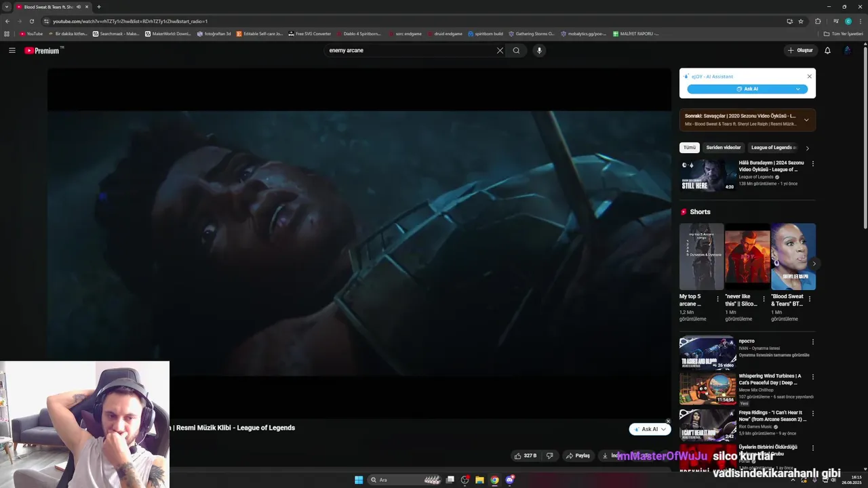Click the main video player frame
Screen dimensions: 868x488
(x=359, y=243)
